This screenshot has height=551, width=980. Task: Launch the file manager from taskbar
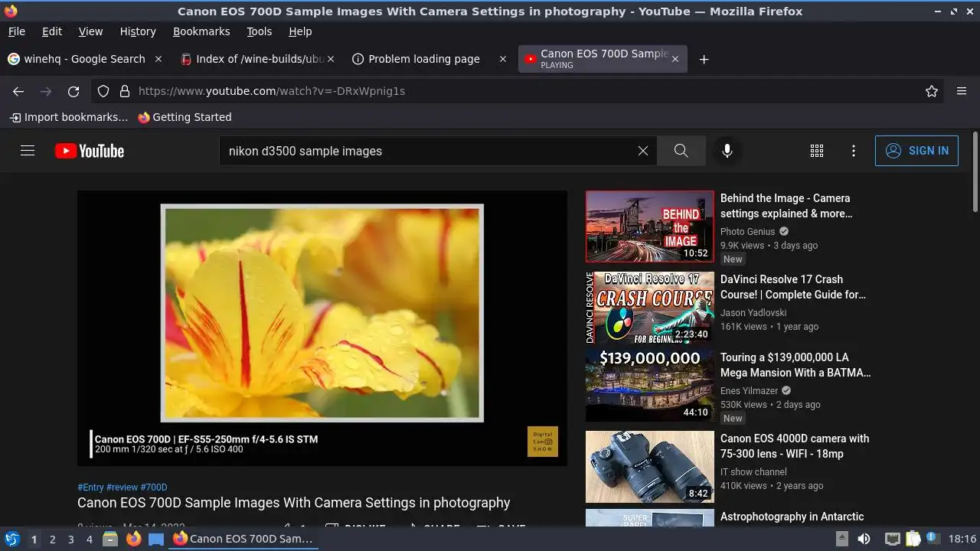(x=110, y=539)
